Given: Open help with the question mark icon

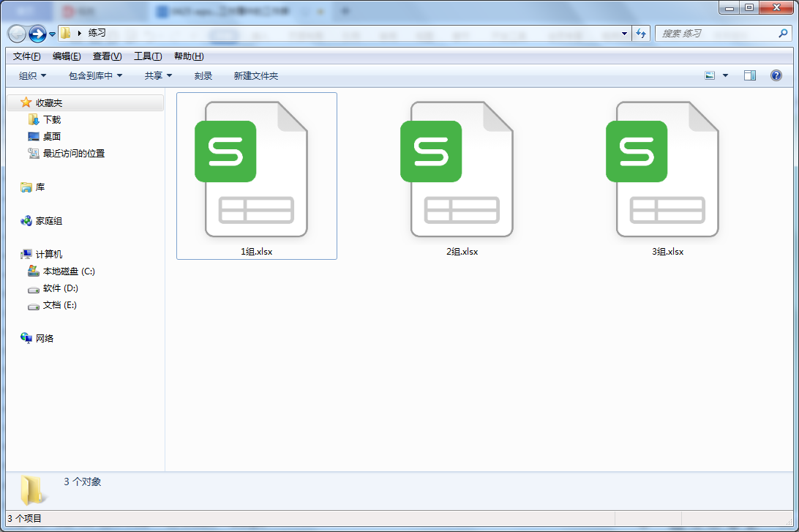Looking at the screenshot, I should (x=776, y=75).
